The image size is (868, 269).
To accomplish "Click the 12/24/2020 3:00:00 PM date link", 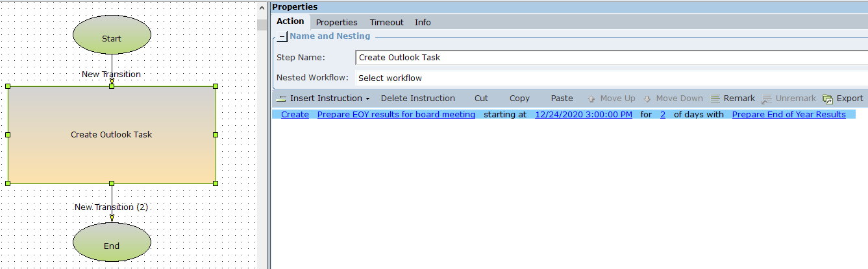I will point(583,115).
